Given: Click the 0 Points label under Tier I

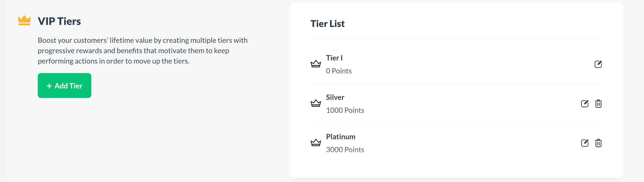Looking at the screenshot, I should pyautogui.click(x=339, y=71).
